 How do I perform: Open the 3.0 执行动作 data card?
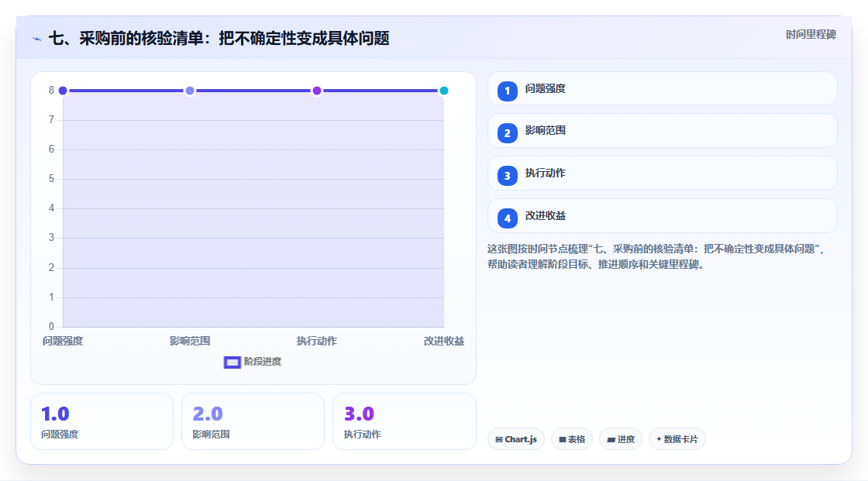pyautogui.click(x=405, y=422)
